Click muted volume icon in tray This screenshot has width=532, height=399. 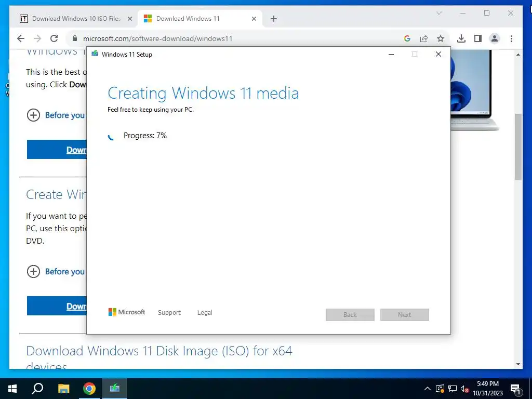[x=464, y=389]
